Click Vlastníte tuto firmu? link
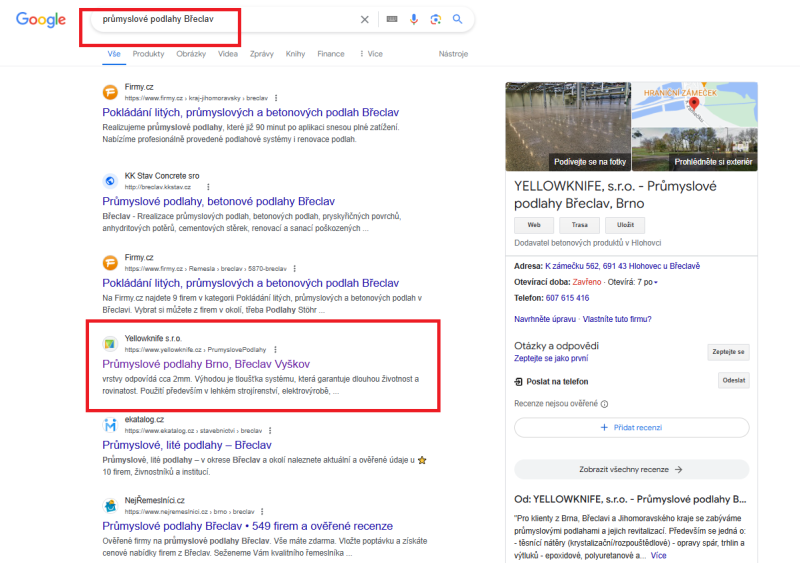The height and width of the screenshot is (563, 800). [617, 320]
